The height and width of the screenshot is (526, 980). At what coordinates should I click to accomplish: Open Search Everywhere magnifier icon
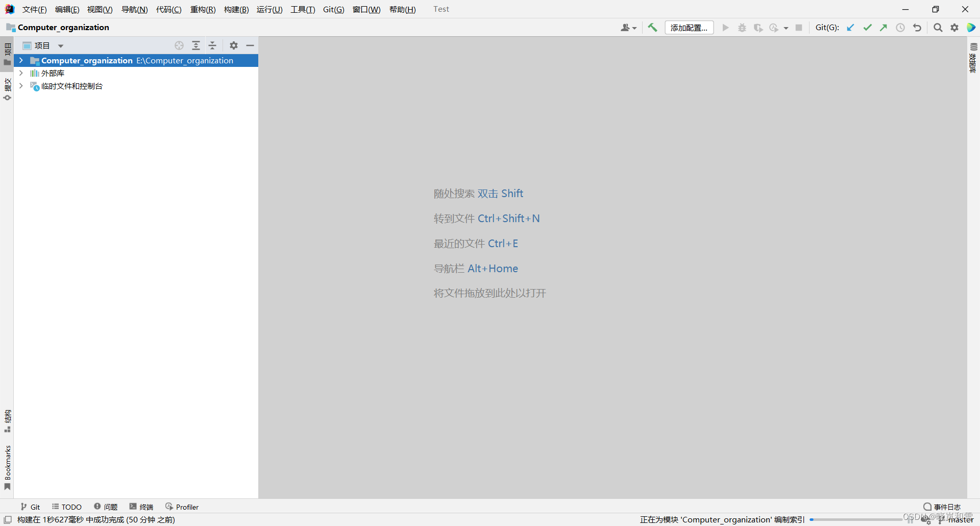938,28
